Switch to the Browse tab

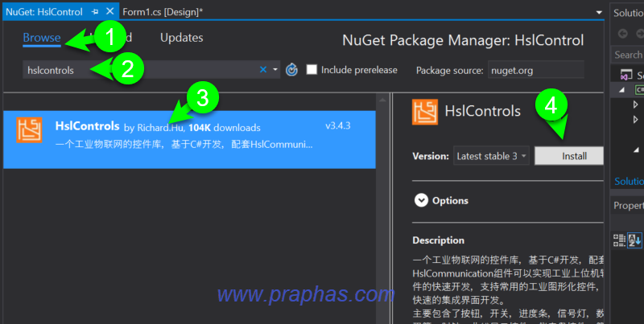point(42,38)
